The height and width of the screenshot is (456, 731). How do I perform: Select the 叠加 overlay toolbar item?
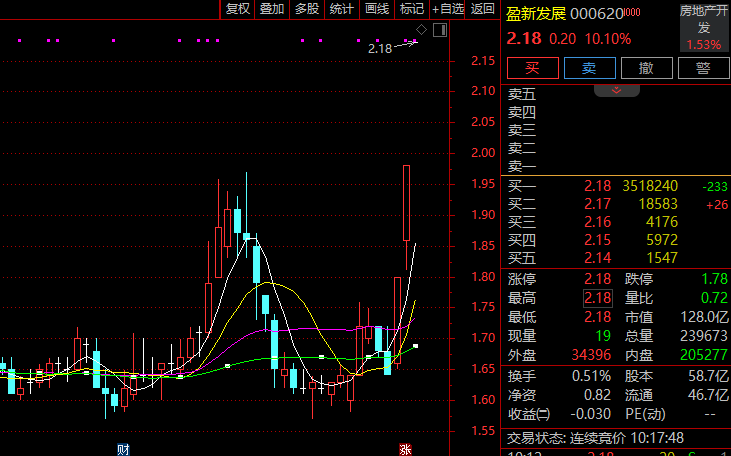pos(272,9)
